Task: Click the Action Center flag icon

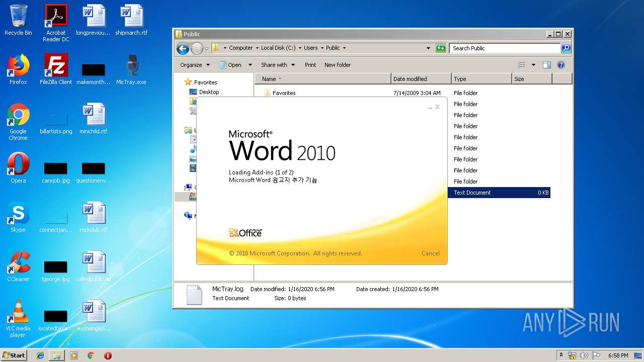Action: [596, 355]
